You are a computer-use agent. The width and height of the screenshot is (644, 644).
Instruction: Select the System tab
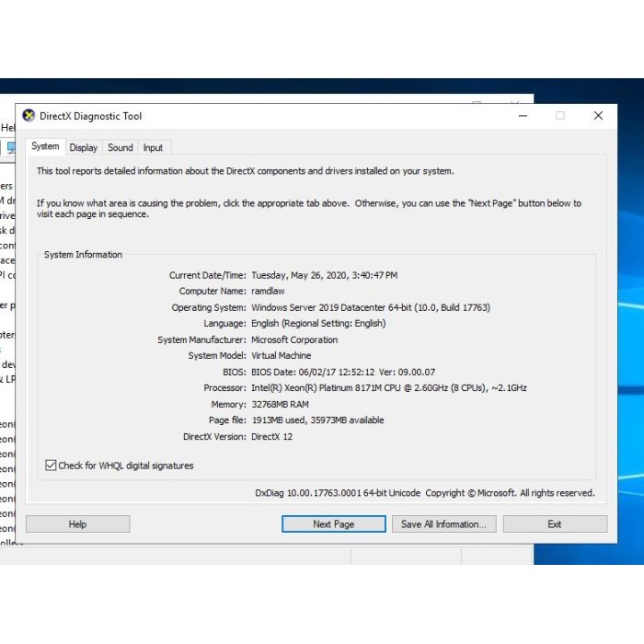coord(45,146)
